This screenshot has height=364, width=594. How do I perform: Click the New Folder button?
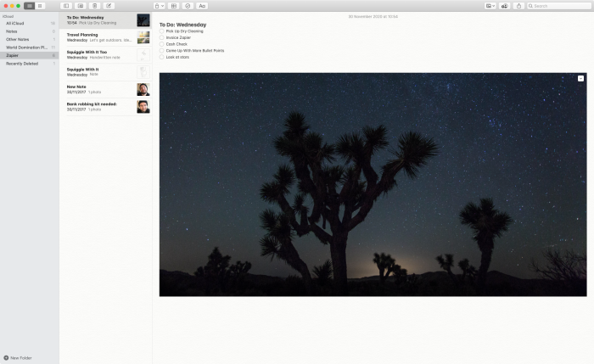18,358
